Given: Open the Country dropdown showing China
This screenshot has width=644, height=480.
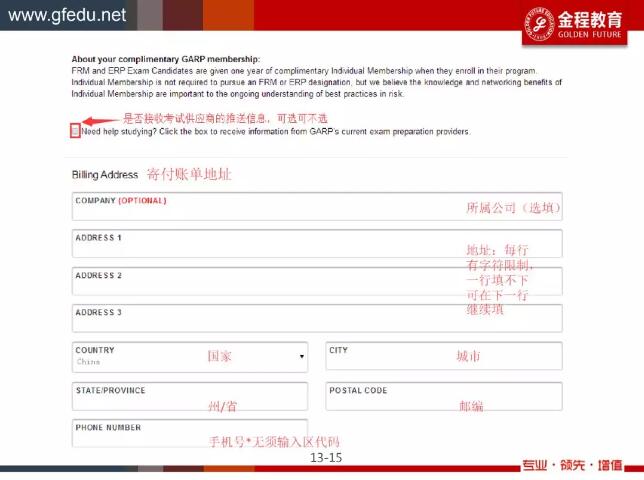Looking at the screenshot, I should point(190,357).
